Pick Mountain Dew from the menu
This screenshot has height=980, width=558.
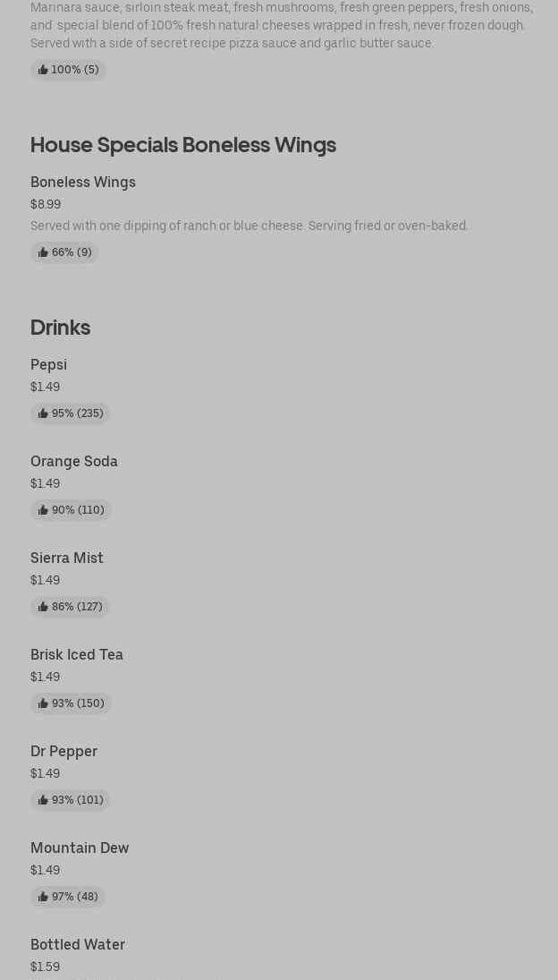[x=80, y=848]
